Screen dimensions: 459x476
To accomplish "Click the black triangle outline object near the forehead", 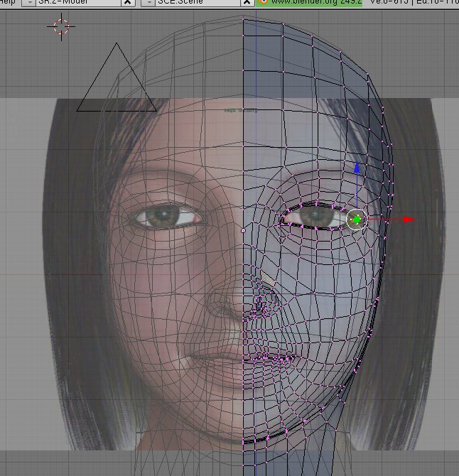I will click(x=117, y=77).
